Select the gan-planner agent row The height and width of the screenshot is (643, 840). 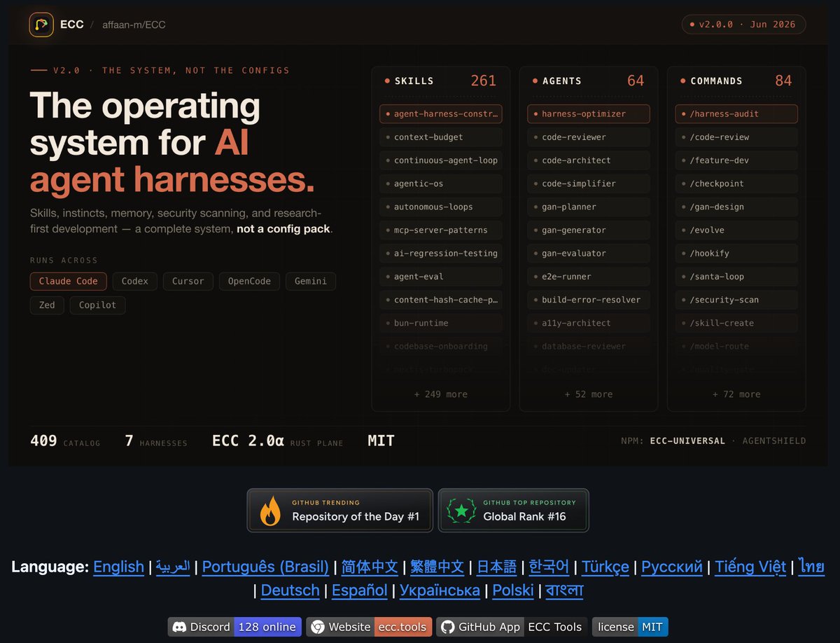point(589,207)
